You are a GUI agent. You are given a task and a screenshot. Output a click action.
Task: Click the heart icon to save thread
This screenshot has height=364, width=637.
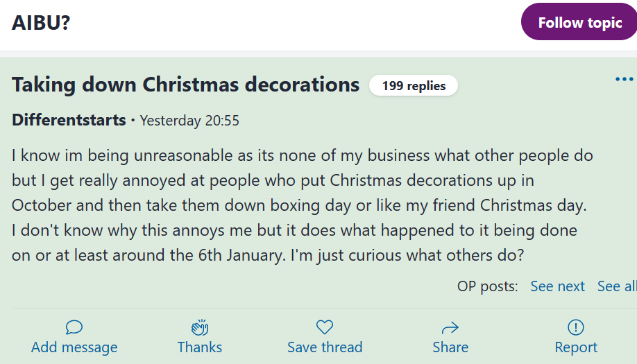point(325,327)
